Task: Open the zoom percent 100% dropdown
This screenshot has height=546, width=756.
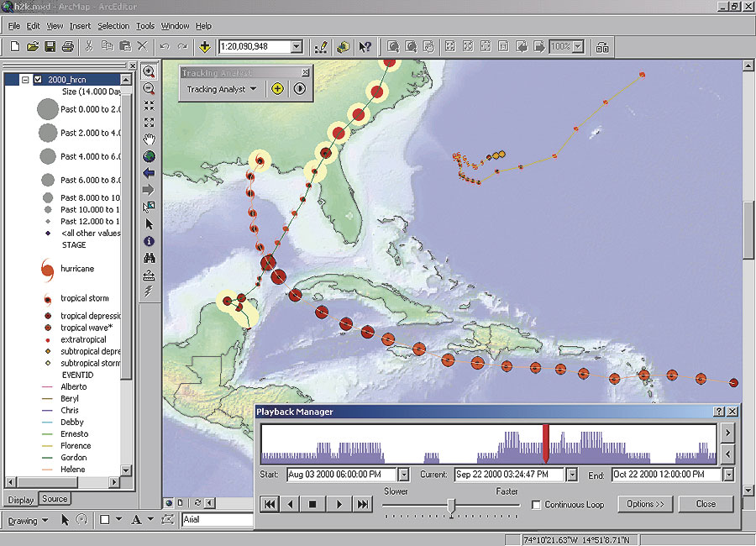Action: coord(578,46)
